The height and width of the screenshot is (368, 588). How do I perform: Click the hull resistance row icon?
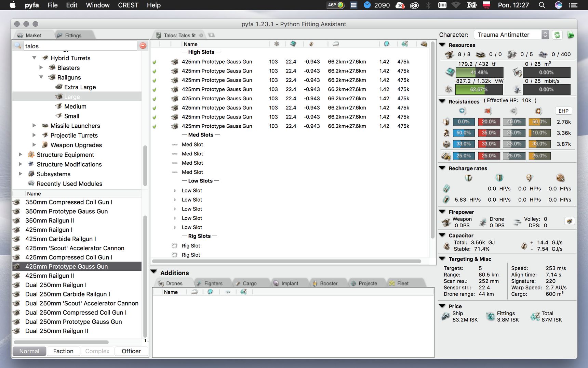[x=446, y=144]
